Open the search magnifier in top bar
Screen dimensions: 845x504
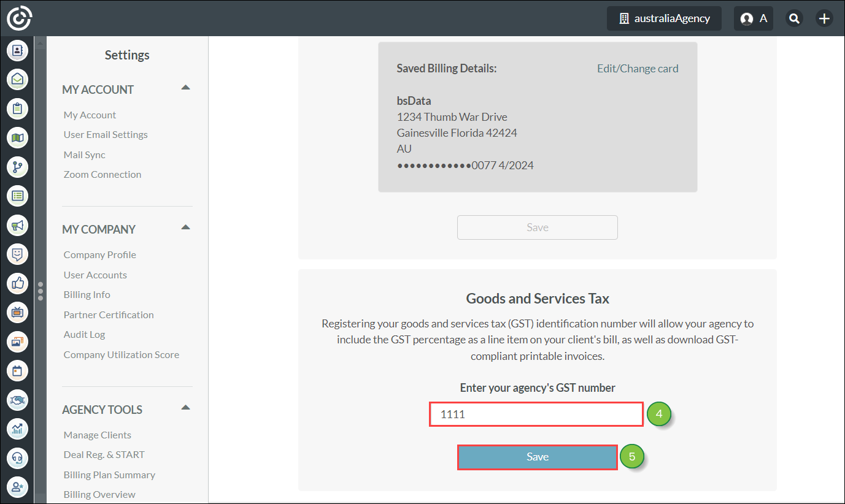[x=795, y=18]
